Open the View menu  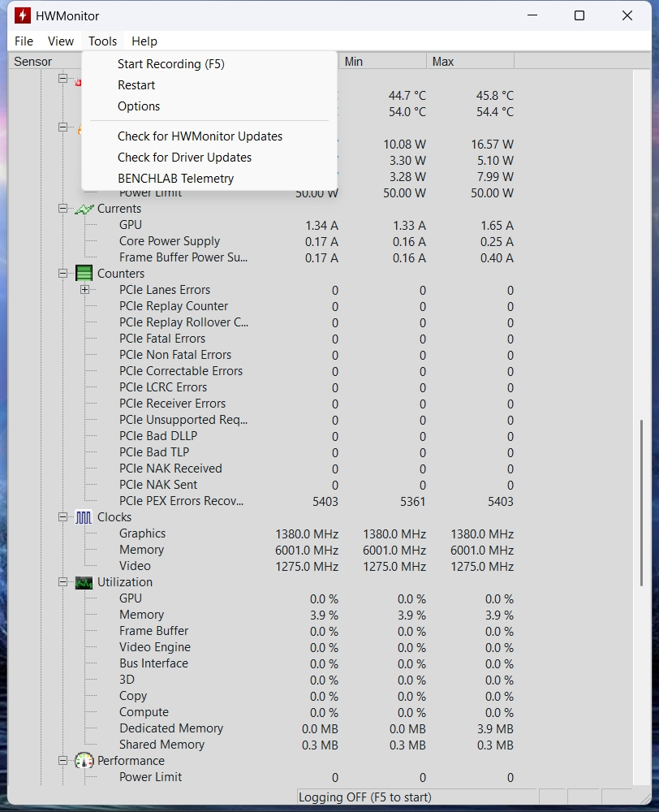click(x=61, y=41)
